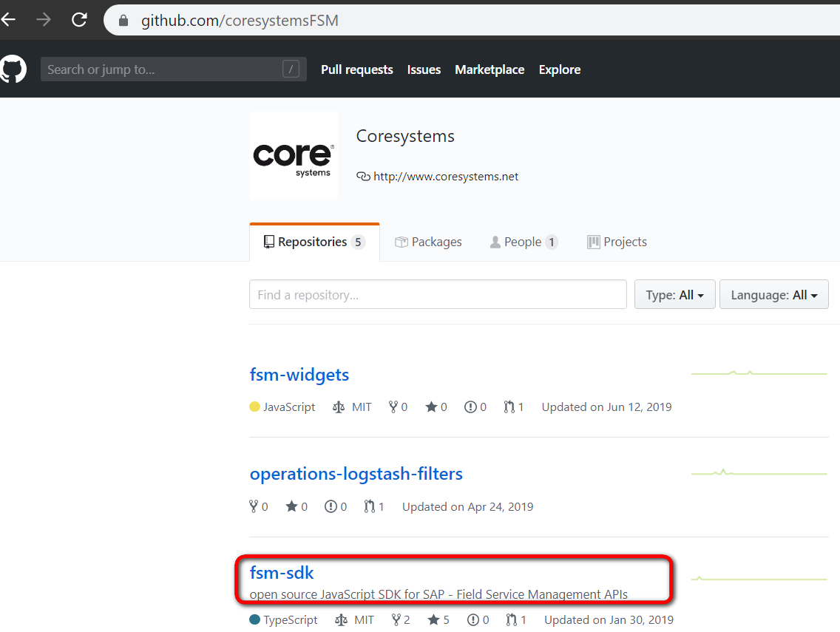The image size is (840, 632).
Task: Click the slash shortcut icon in search
Action: [291, 69]
